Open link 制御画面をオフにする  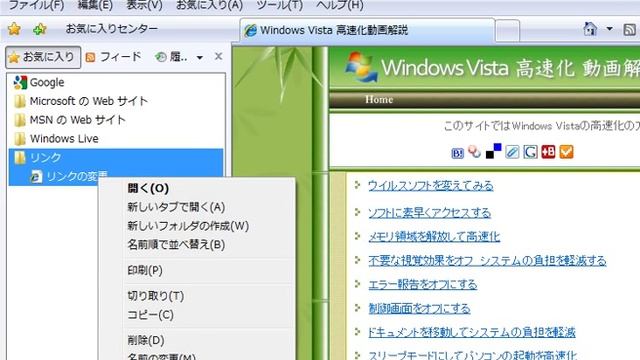(419, 308)
